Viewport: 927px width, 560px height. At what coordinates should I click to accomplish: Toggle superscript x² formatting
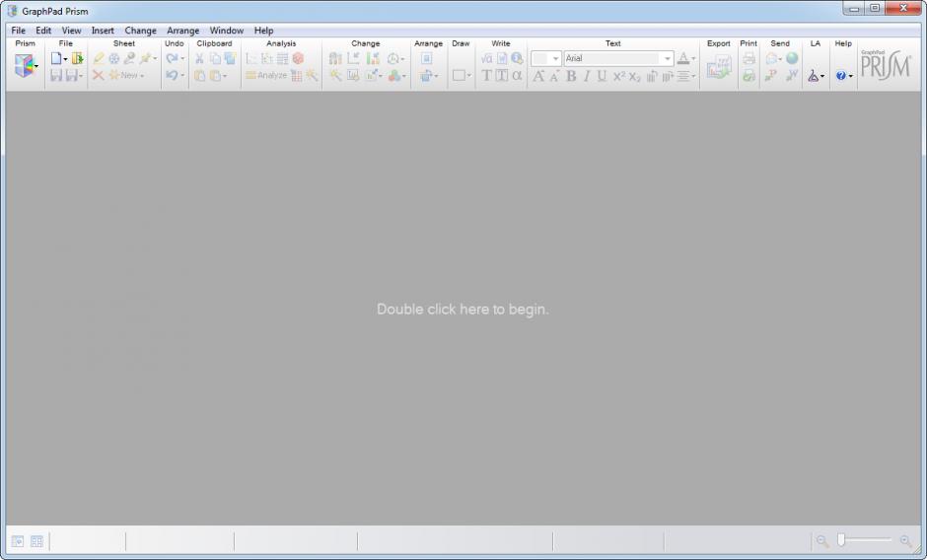click(619, 76)
